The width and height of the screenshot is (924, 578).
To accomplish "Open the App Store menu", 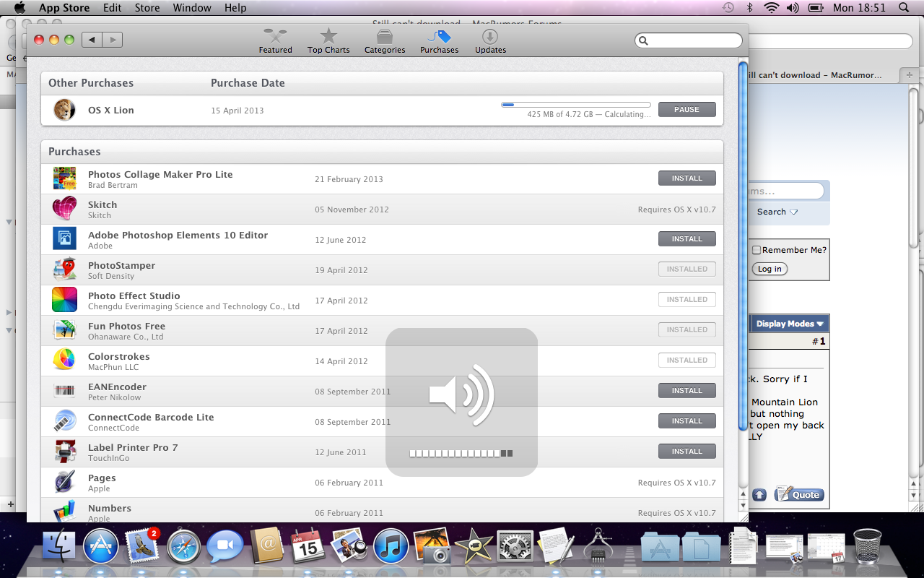I will click(x=64, y=8).
